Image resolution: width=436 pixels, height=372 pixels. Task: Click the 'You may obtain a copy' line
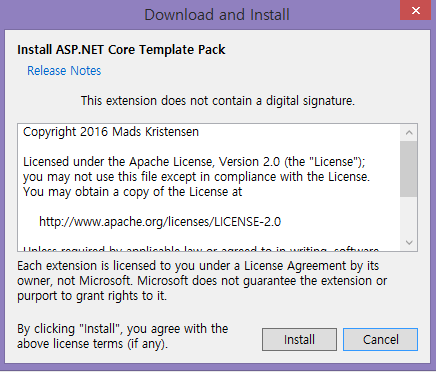132,192
